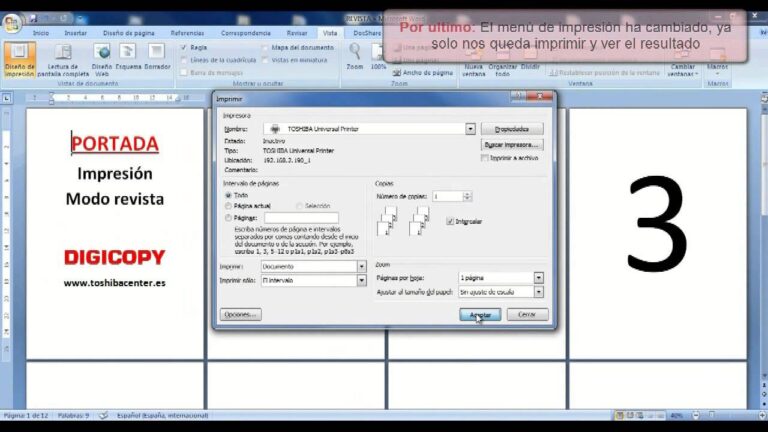The height and width of the screenshot is (432, 768).
Task: Expand Cambiar ventanas dropdown
Action: (683, 64)
